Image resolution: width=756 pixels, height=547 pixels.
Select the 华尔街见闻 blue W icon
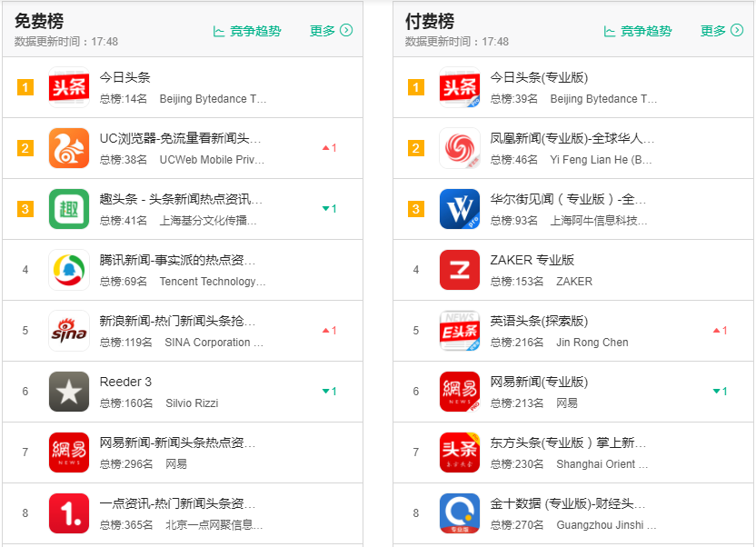(x=460, y=209)
